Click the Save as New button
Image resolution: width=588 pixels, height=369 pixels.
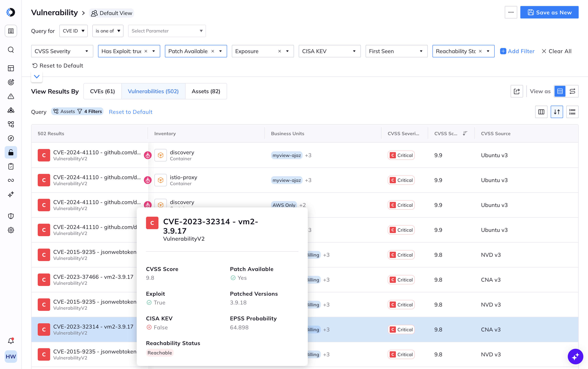pos(549,12)
